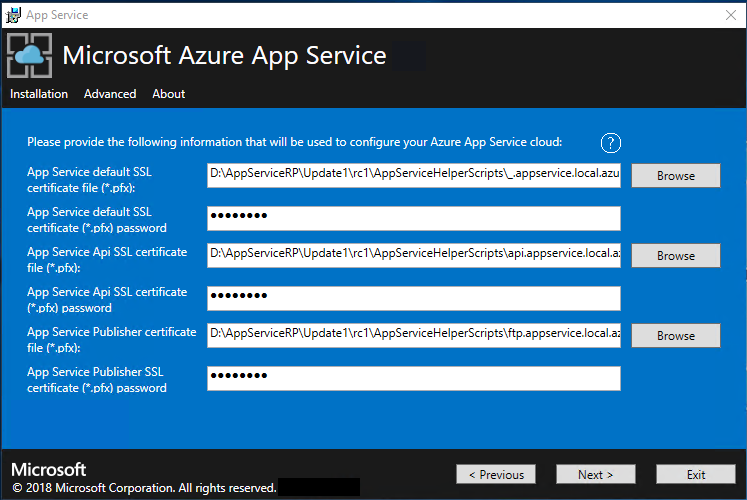Click the 'App Service Api SSL certificate file (*.pfx):' label
747x500 pixels.
[107, 260]
